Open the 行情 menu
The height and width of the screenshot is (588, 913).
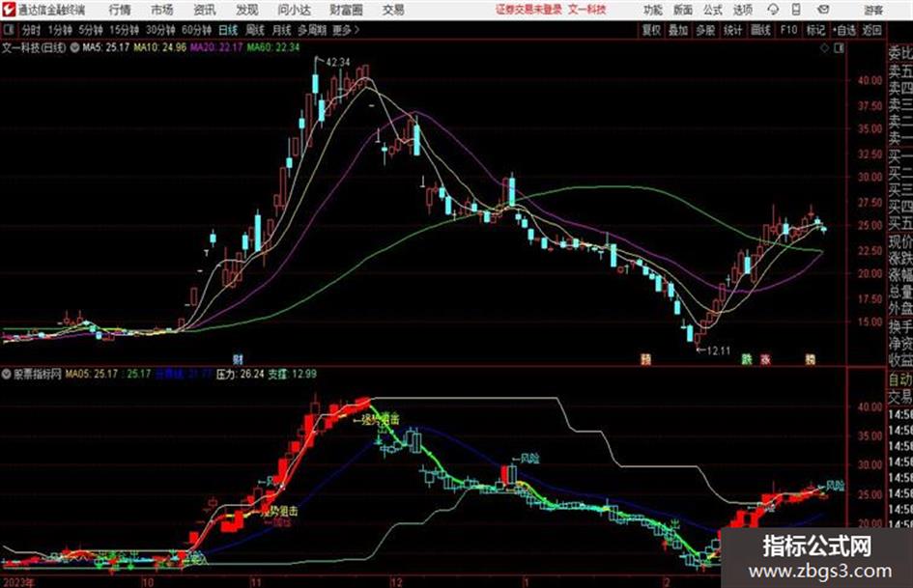point(120,10)
